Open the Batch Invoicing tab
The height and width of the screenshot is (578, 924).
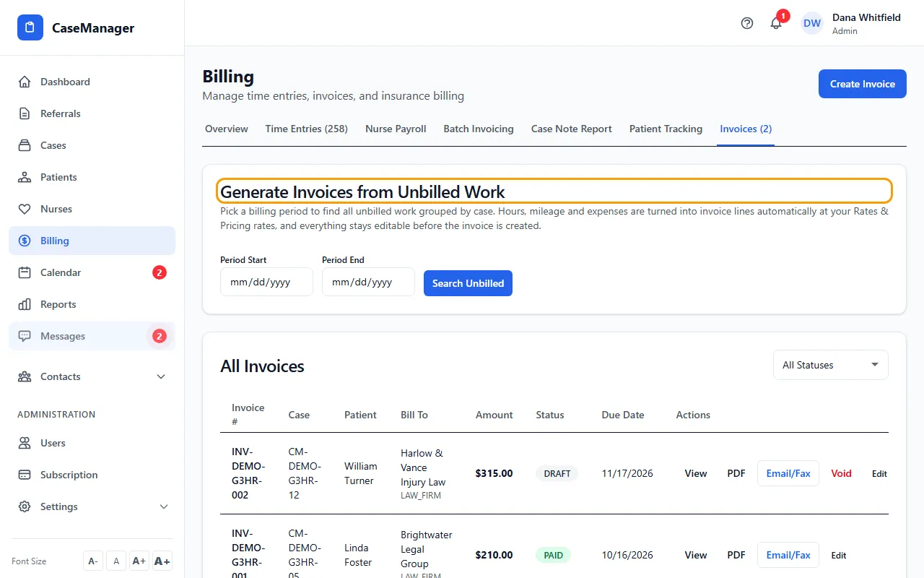[x=479, y=129]
